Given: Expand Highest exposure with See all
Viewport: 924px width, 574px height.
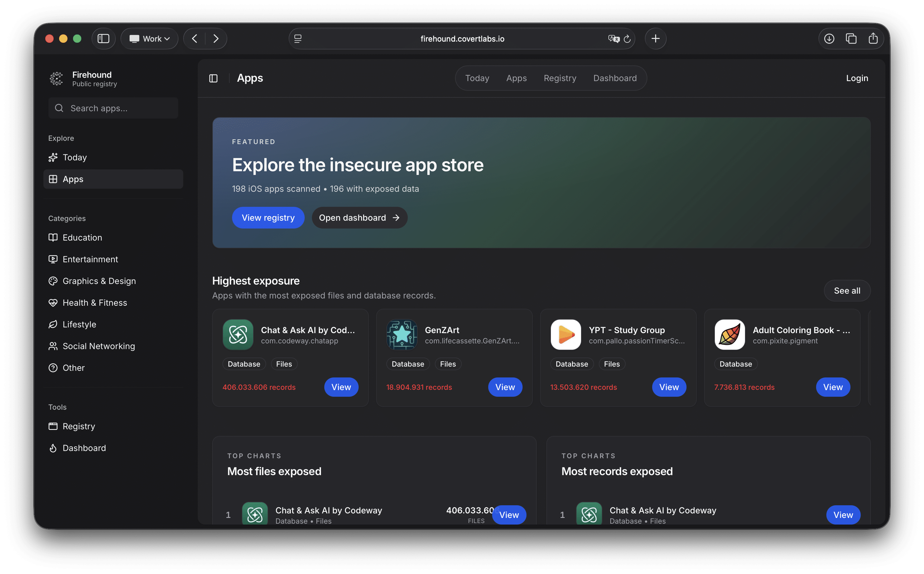Looking at the screenshot, I should click(x=847, y=290).
